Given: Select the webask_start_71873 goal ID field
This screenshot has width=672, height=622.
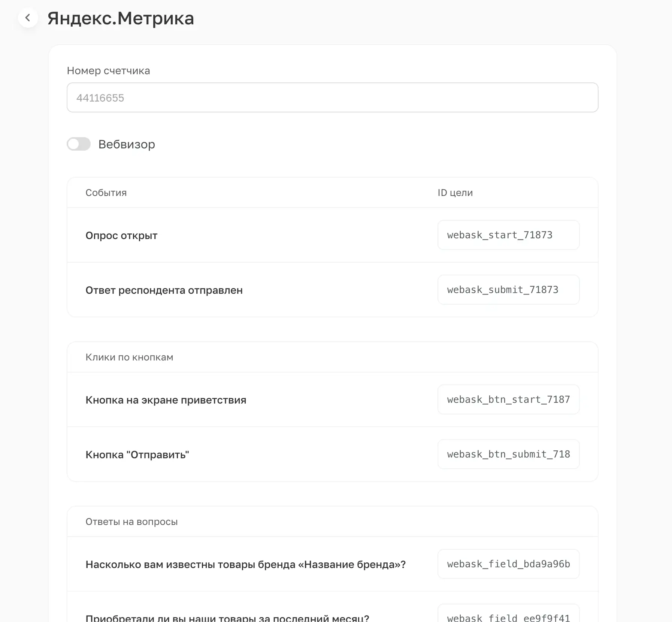Looking at the screenshot, I should click(x=508, y=235).
